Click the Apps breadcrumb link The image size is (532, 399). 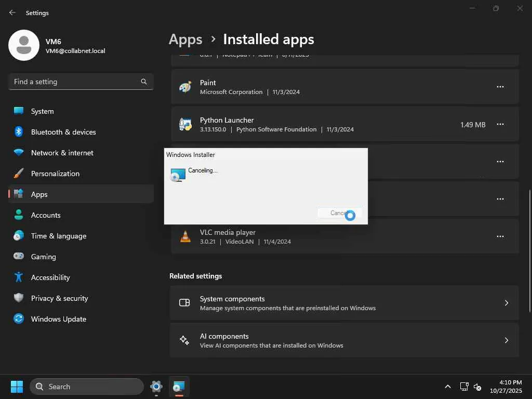(x=185, y=39)
